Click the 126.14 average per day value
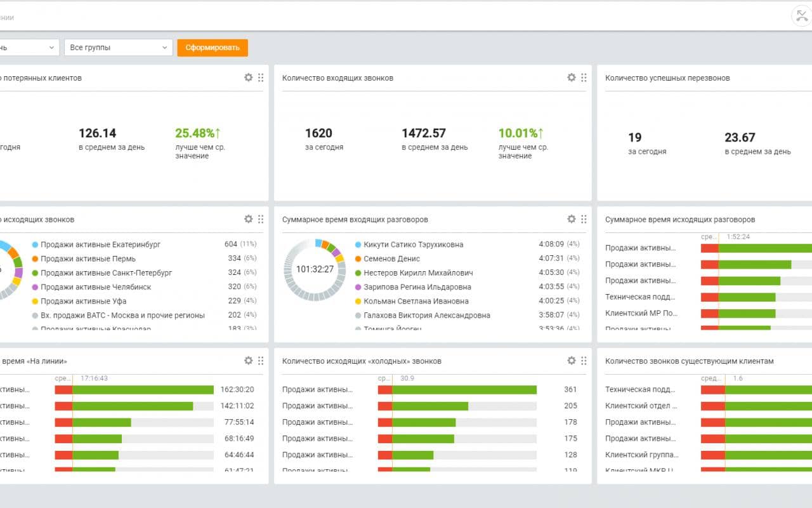 tap(98, 133)
